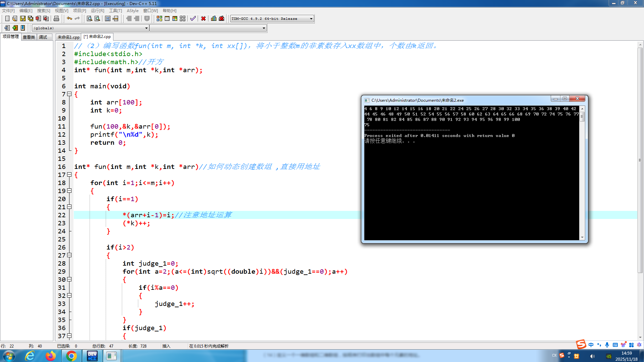
Task: Collapse the code fold at line 30
Action: tap(69, 279)
